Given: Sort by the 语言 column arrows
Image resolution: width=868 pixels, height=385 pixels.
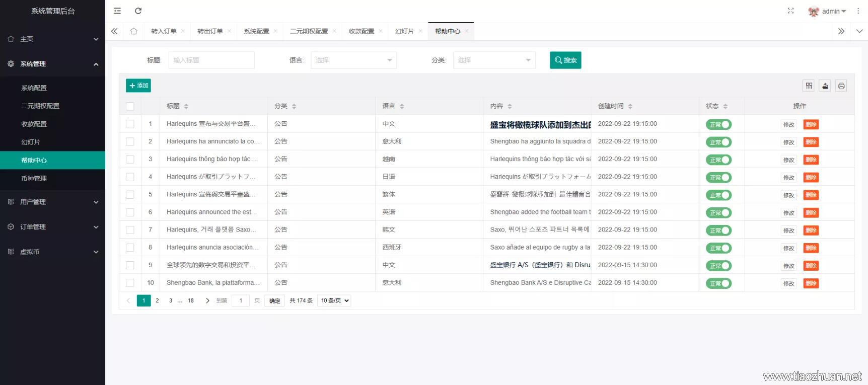Looking at the screenshot, I should [x=402, y=106].
